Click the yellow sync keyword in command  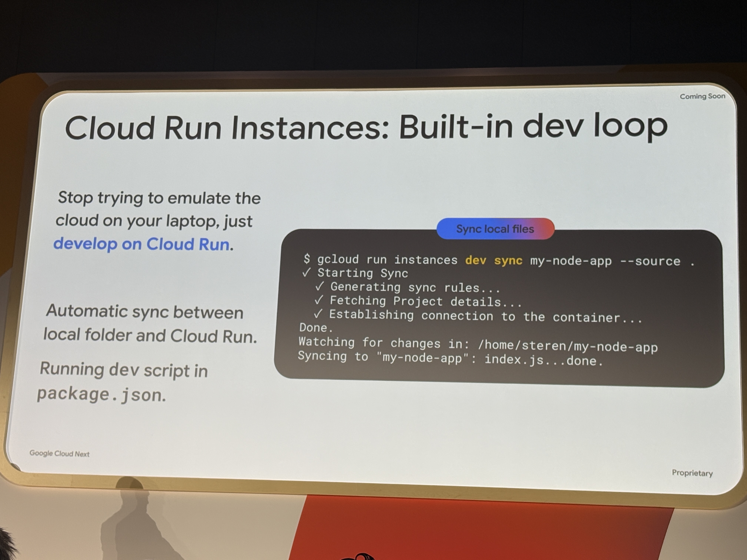(x=508, y=261)
